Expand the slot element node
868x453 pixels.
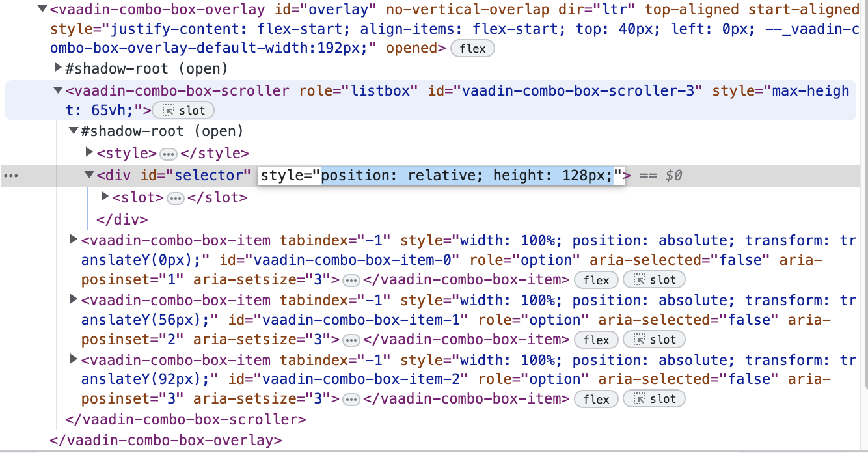click(105, 197)
